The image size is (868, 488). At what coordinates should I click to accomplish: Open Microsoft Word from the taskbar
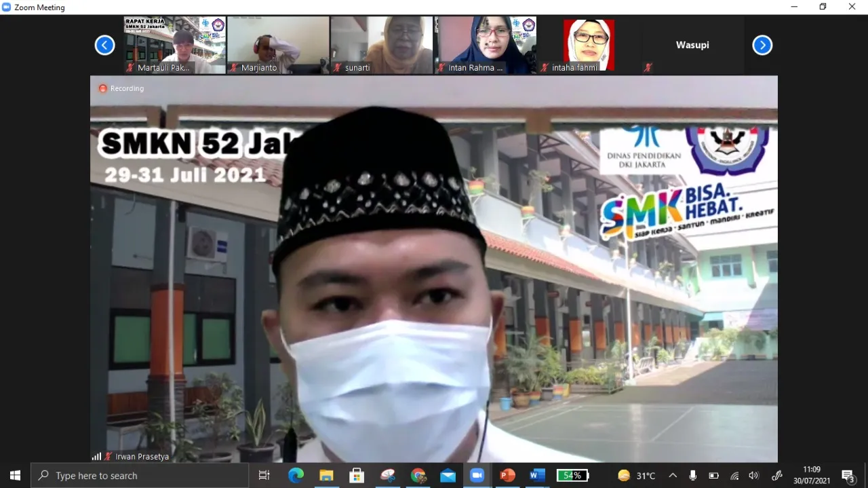(x=537, y=476)
